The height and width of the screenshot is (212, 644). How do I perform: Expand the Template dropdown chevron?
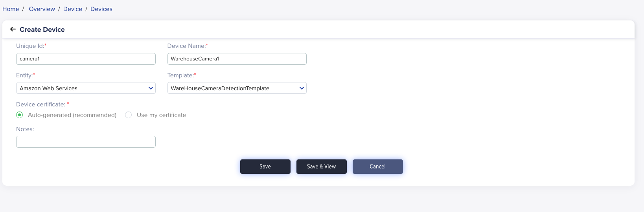point(302,88)
